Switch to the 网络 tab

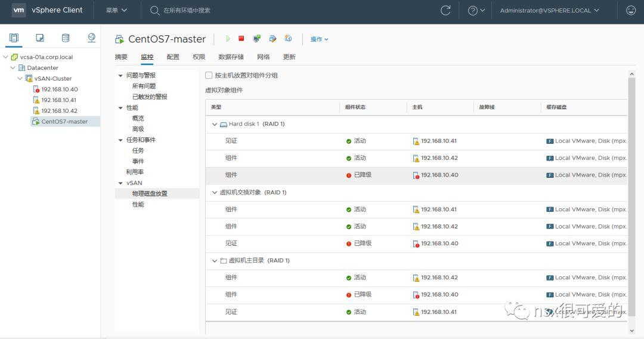tap(264, 57)
